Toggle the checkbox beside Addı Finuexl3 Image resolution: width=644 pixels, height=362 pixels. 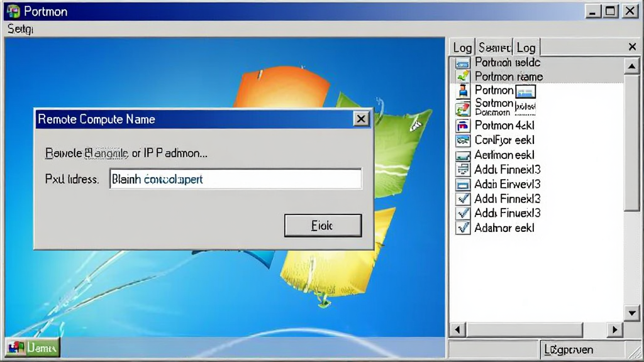463,214
